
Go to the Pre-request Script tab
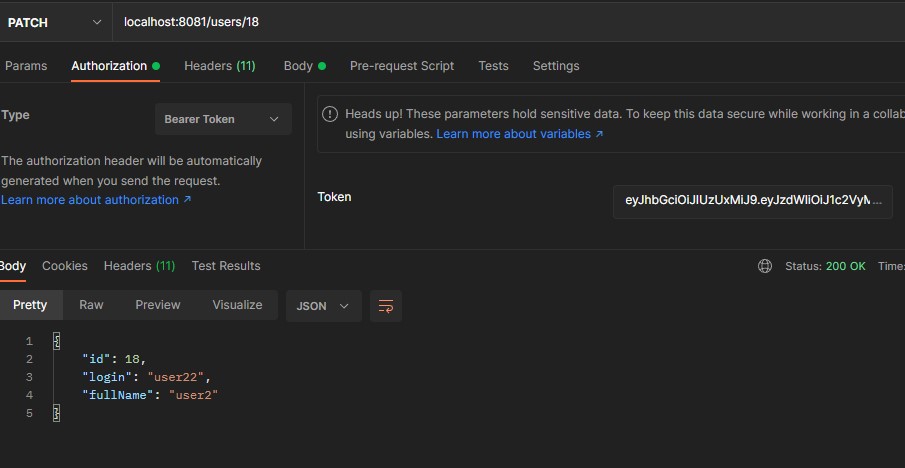point(402,66)
